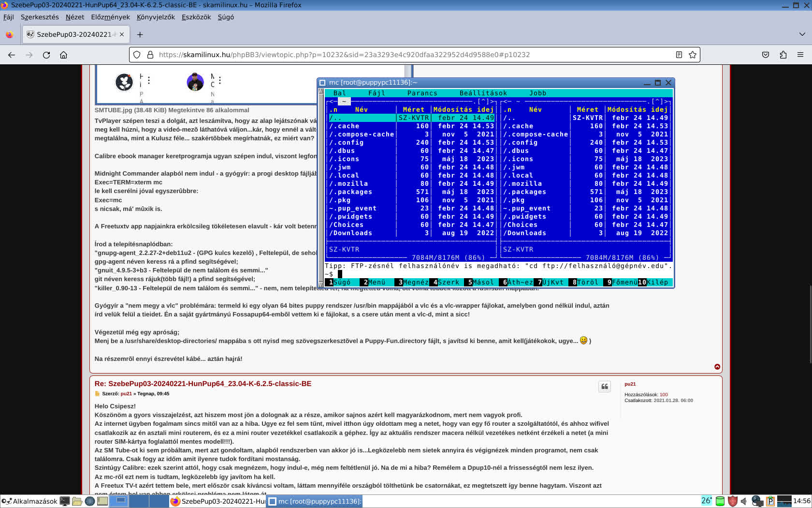
Task: Open the 26° temperature tray applet
Action: [x=707, y=501]
